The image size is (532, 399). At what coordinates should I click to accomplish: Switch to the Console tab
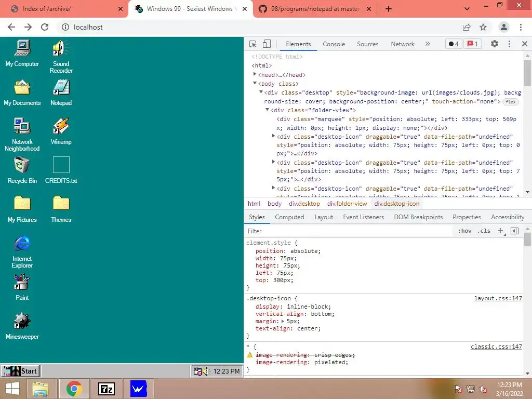pyautogui.click(x=334, y=44)
